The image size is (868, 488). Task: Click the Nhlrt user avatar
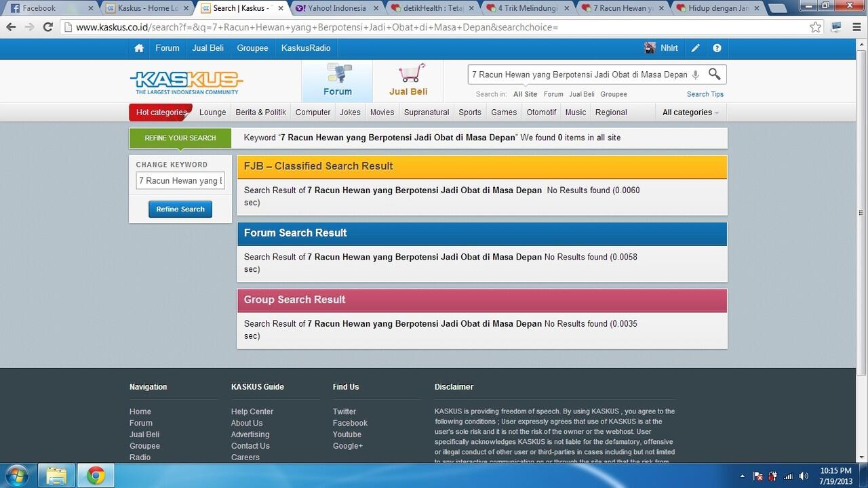coord(650,48)
